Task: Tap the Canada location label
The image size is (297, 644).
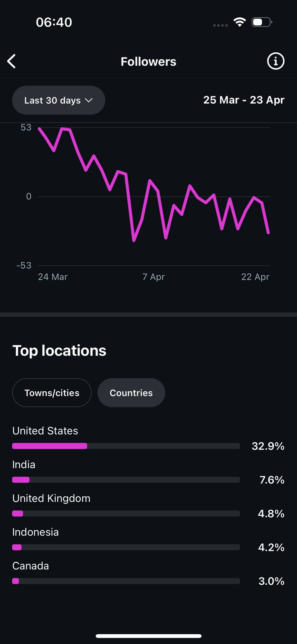Action: (x=30, y=566)
